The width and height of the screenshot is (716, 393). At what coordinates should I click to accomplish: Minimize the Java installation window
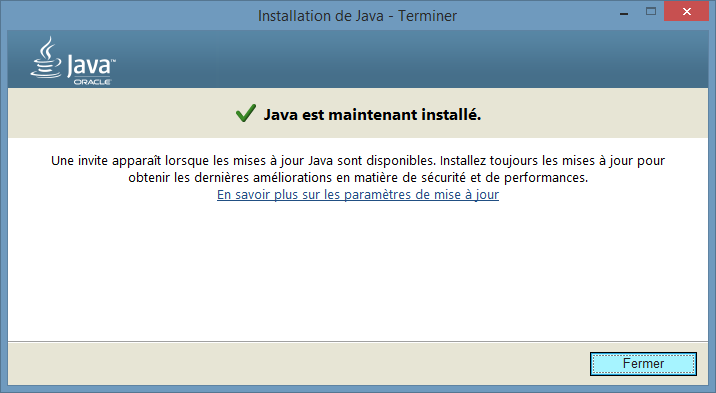pyautogui.click(x=624, y=13)
